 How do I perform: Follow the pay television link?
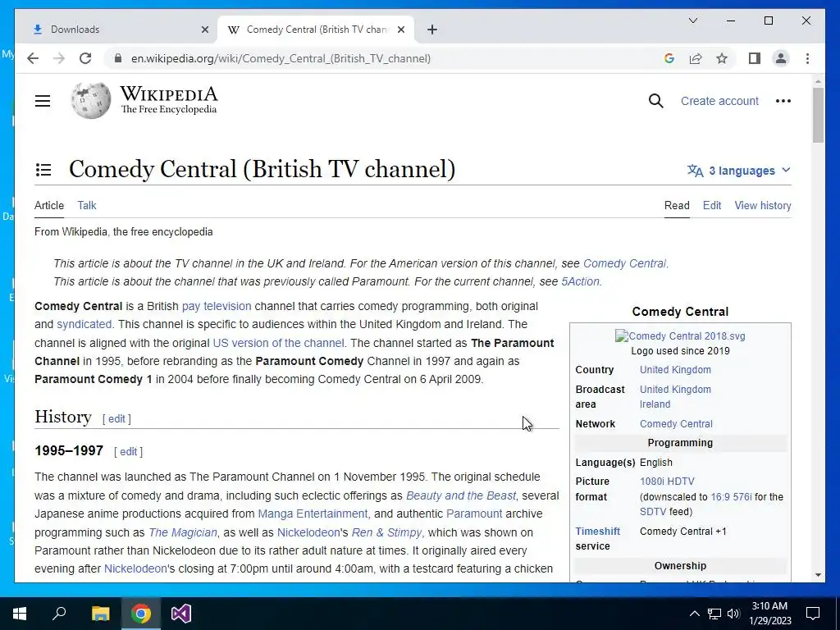pyautogui.click(x=217, y=306)
